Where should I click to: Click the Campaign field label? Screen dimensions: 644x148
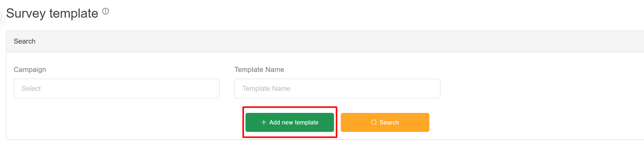pyautogui.click(x=30, y=69)
